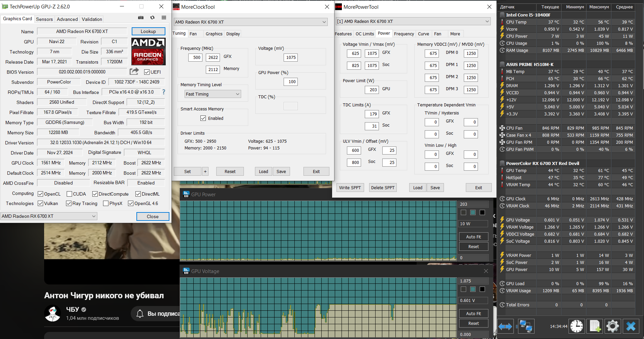Open the GPU-Z graphics card selector dropdown
Image resolution: width=644 pixels, height=339 pixels.
click(49, 216)
